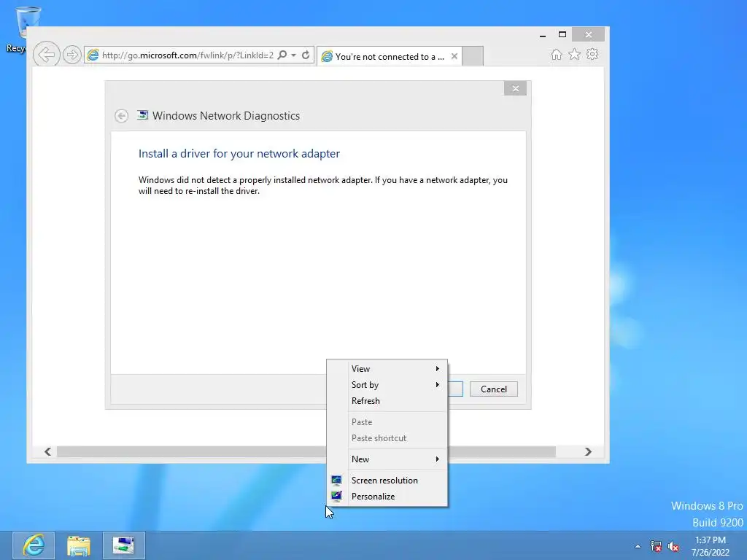Click the Sort by submenu arrow
Screen dimensions: 747x560
(x=438, y=385)
